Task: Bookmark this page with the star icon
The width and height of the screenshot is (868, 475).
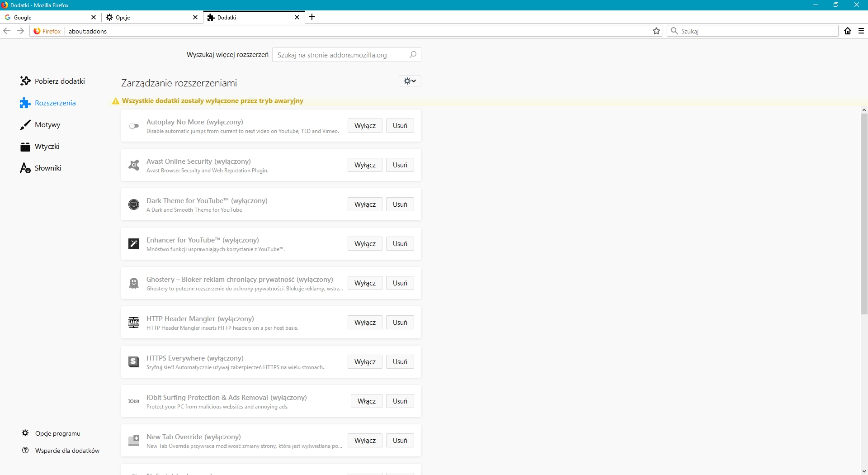Action: pyautogui.click(x=656, y=31)
